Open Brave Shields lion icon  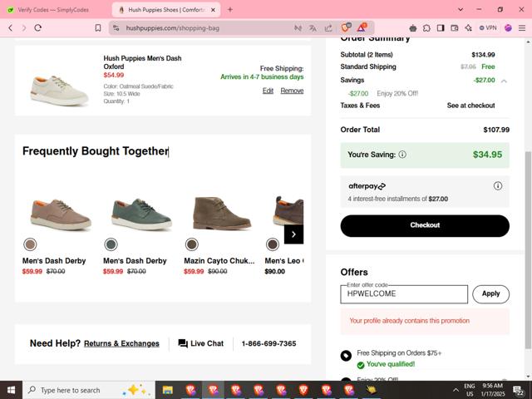[x=346, y=27]
